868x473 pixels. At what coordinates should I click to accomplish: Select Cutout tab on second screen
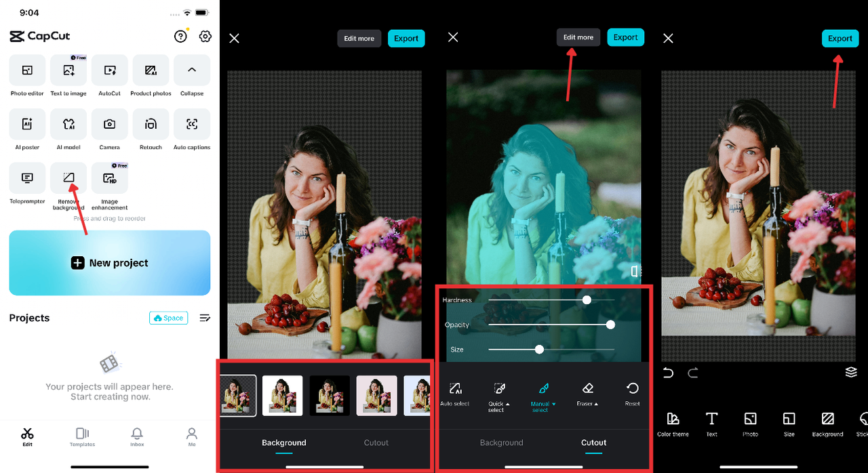pos(376,443)
